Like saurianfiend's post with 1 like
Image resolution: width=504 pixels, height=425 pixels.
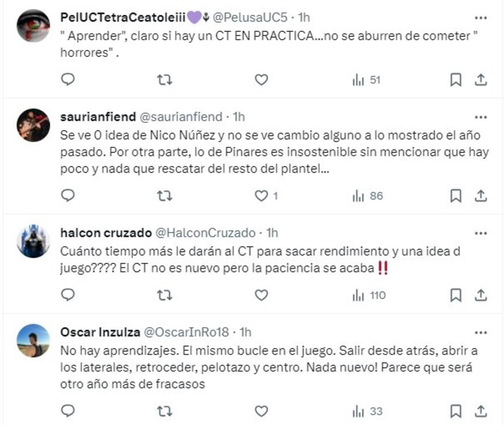point(261,195)
